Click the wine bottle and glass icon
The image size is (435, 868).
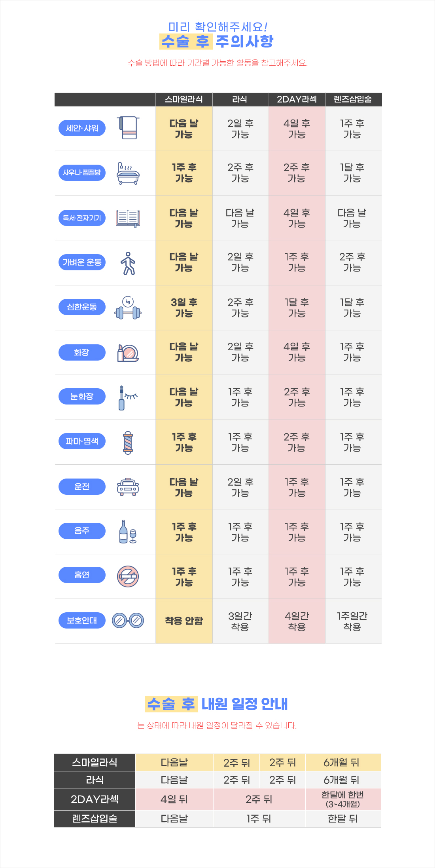(x=128, y=532)
